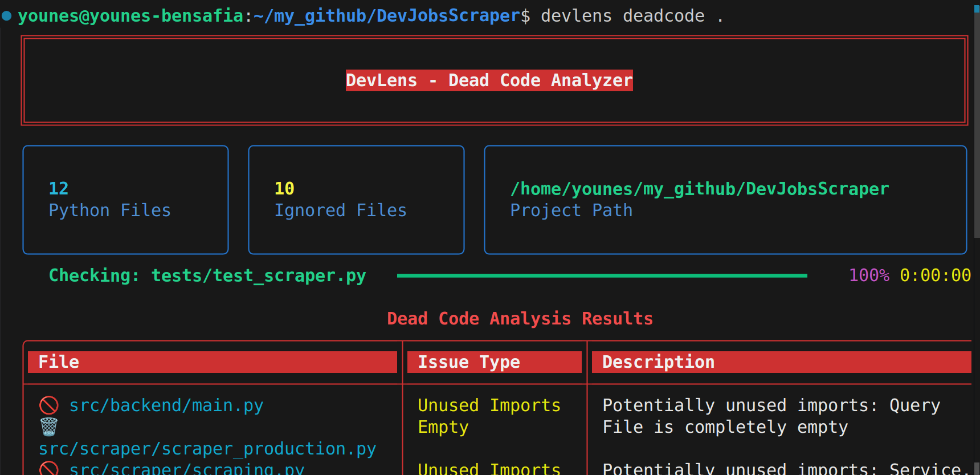Viewport: 980px width, 475px height.
Task: Click the 'devlens deadcode .' command text
Action: click(x=631, y=16)
